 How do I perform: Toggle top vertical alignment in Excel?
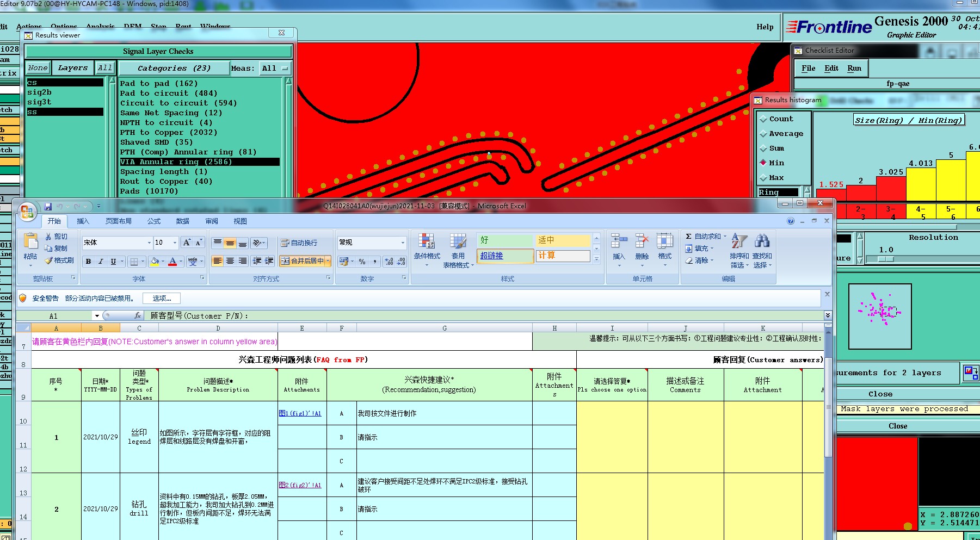click(218, 243)
